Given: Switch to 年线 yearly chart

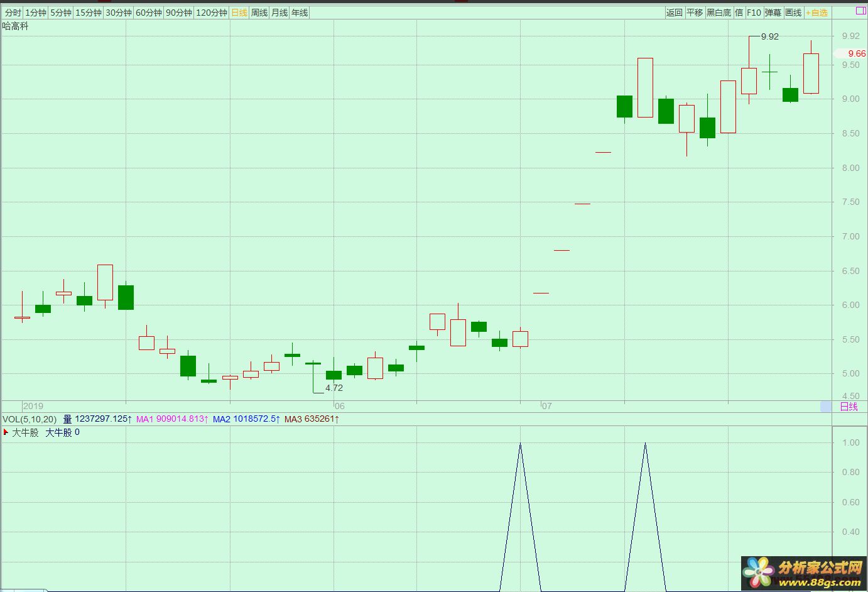Looking at the screenshot, I should pos(300,13).
